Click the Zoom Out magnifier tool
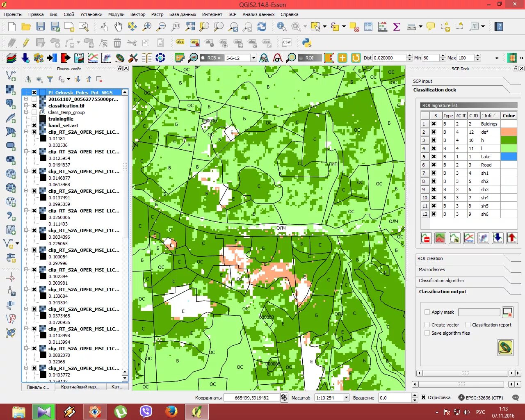 [x=161, y=27]
